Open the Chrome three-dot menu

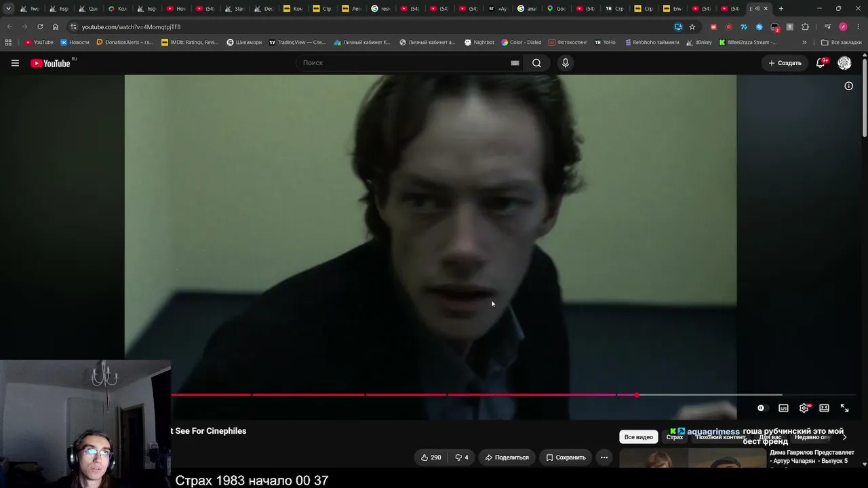pyautogui.click(x=858, y=27)
